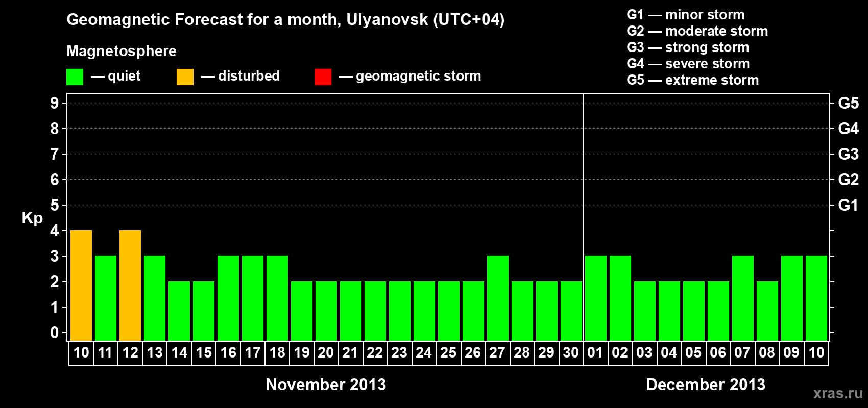Select the orange bar for November 12

[x=130, y=285]
